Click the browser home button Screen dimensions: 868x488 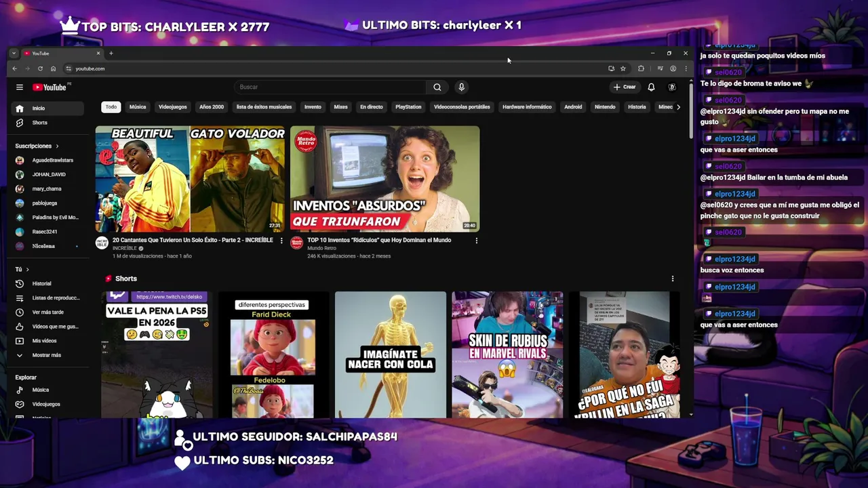(53, 68)
